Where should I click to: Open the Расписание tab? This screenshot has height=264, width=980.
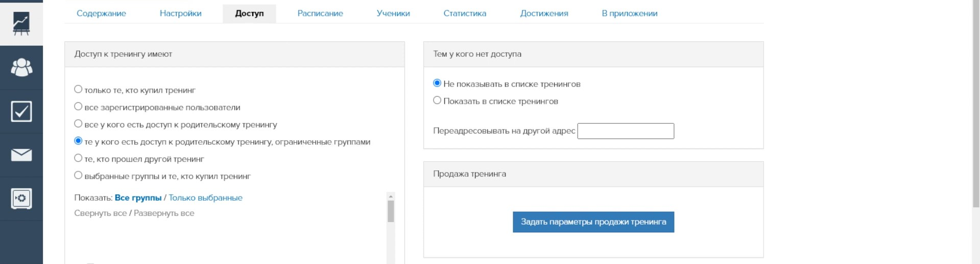pyautogui.click(x=320, y=13)
